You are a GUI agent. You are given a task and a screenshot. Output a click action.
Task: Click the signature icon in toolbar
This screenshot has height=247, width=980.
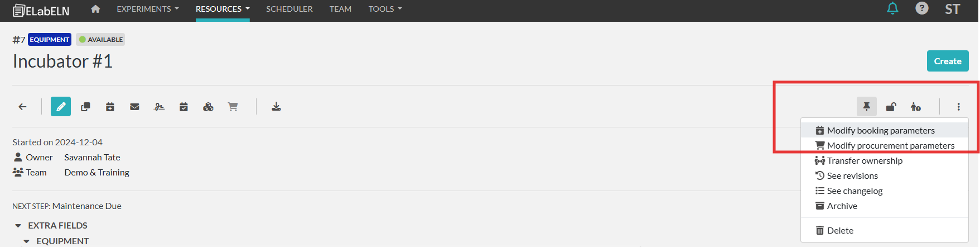pos(159,107)
